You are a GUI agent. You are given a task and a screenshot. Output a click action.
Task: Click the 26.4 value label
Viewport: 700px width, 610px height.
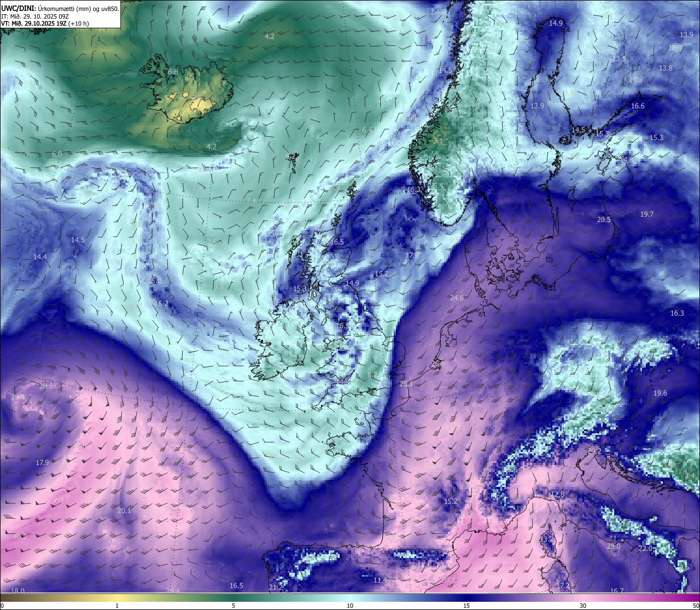[173, 591]
